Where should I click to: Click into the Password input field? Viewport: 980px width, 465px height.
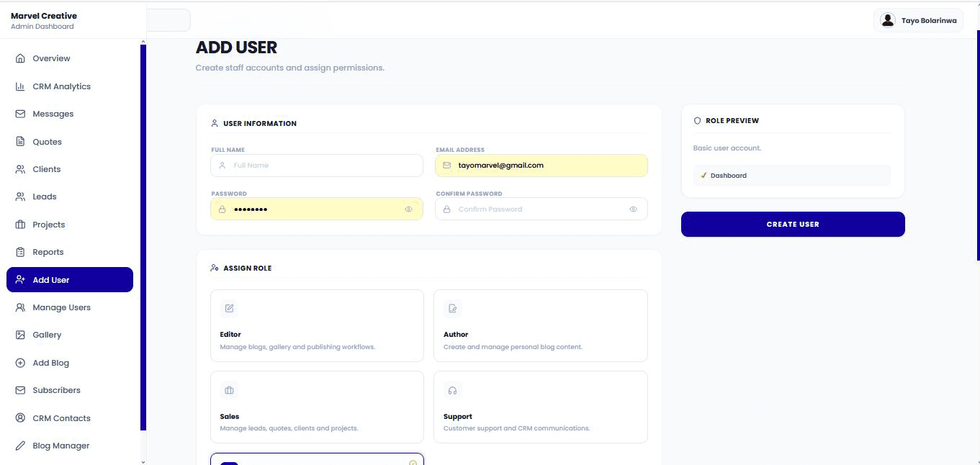(x=317, y=209)
